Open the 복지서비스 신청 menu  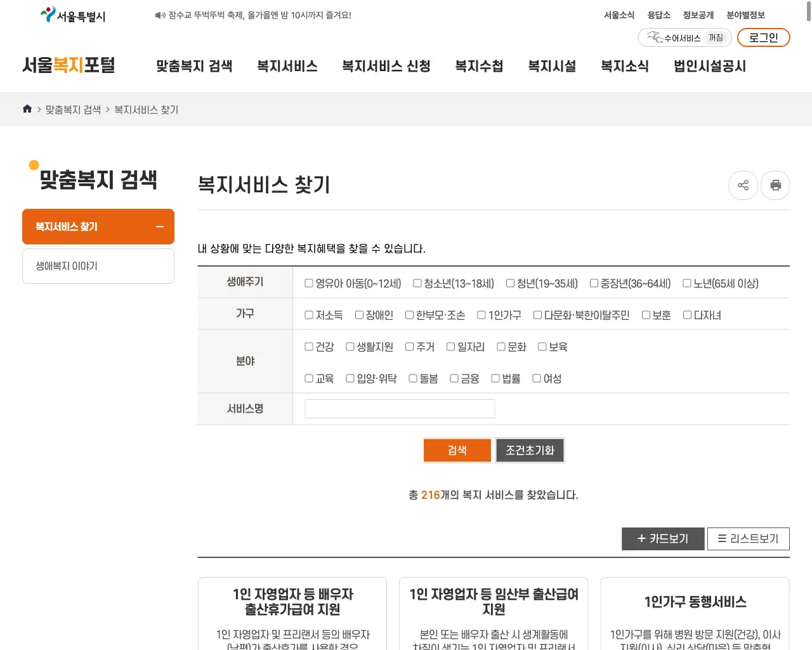click(386, 66)
